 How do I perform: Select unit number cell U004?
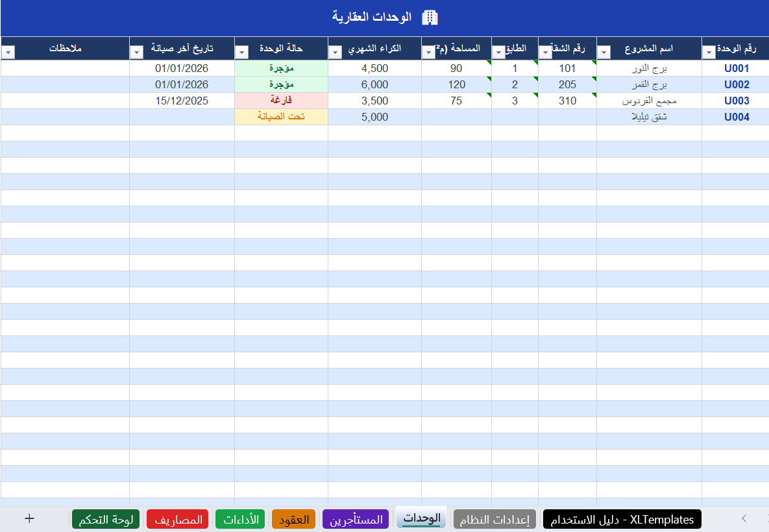pyautogui.click(x=735, y=117)
